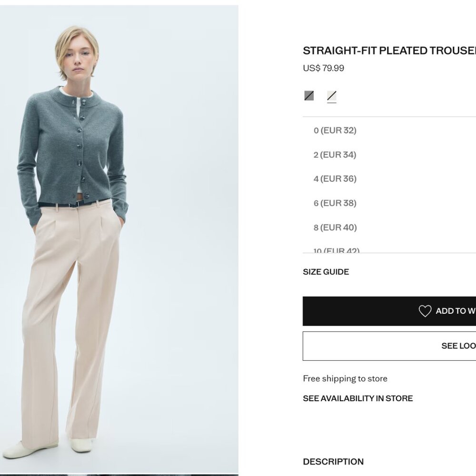Image resolution: width=476 pixels, height=476 pixels.
Task: Select the dark grey fabric swatch
Action: tap(308, 96)
